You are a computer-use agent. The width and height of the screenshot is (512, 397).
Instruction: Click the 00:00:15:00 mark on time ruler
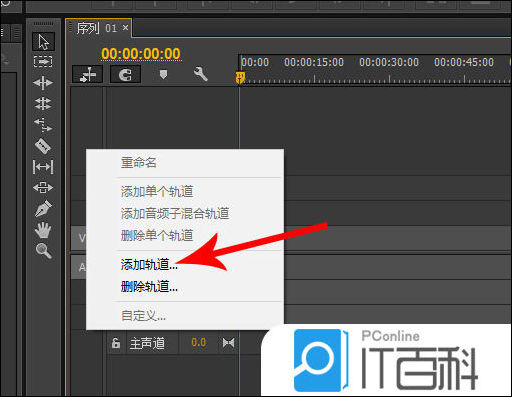point(314,62)
